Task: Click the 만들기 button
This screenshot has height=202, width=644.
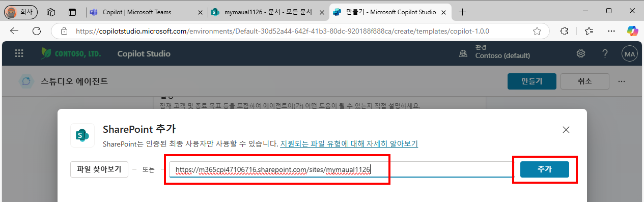Action: click(x=531, y=81)
